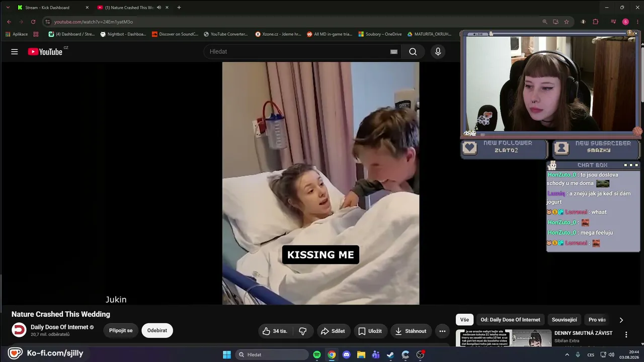Show hidden system tray icons

(568, 354)
